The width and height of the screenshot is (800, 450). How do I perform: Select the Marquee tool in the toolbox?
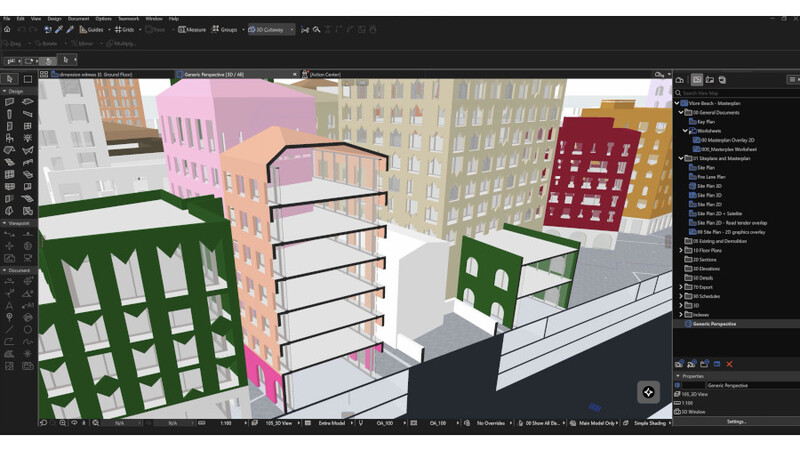pos(28,79)
